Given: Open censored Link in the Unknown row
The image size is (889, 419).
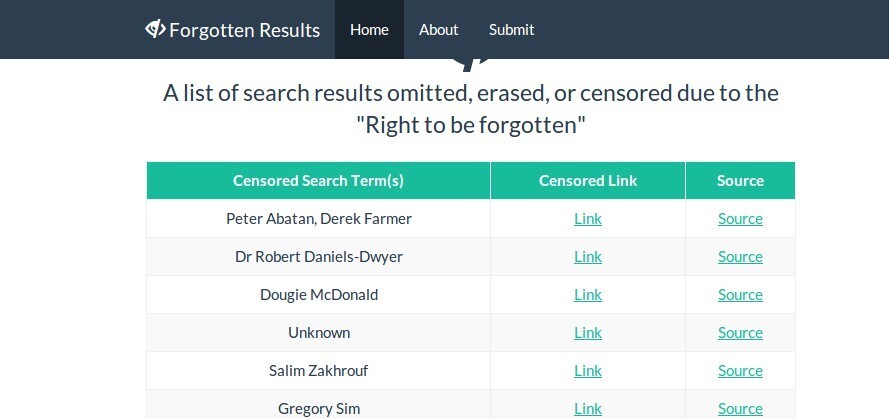Looking at the screenshot, I should click(x=588, y=333).
